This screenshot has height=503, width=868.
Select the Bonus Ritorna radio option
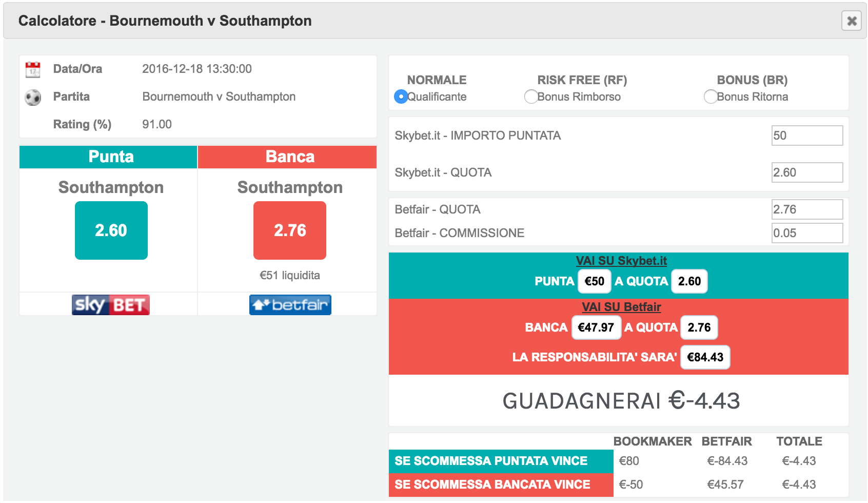pos(711,96)
